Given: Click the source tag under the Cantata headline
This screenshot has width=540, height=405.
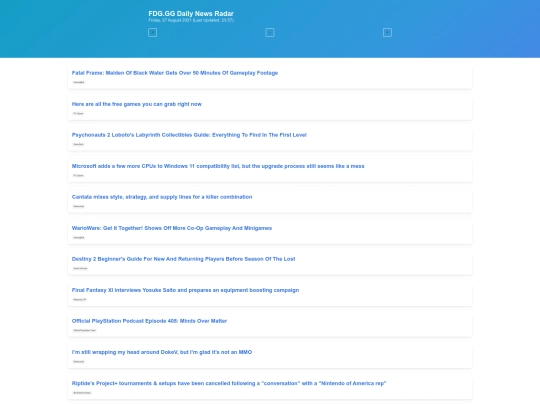Looking at the screenshot, I should tap(79, 206).
